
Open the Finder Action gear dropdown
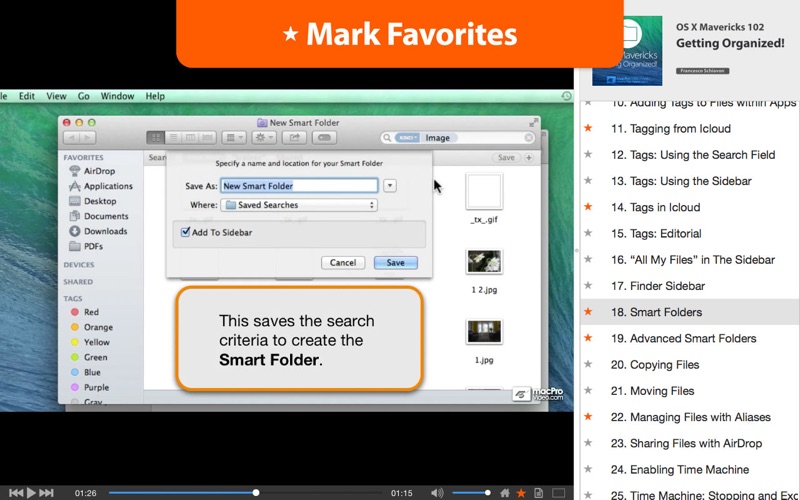pos(264,137)
